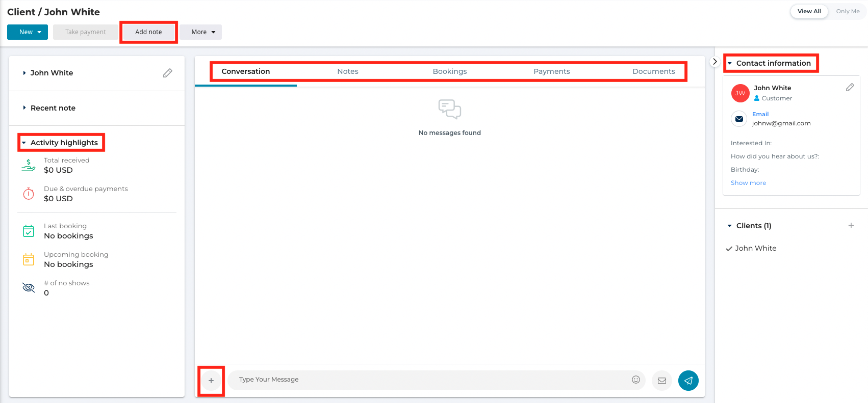
Task: Open the Payments tab
Action: pos(551,71)
